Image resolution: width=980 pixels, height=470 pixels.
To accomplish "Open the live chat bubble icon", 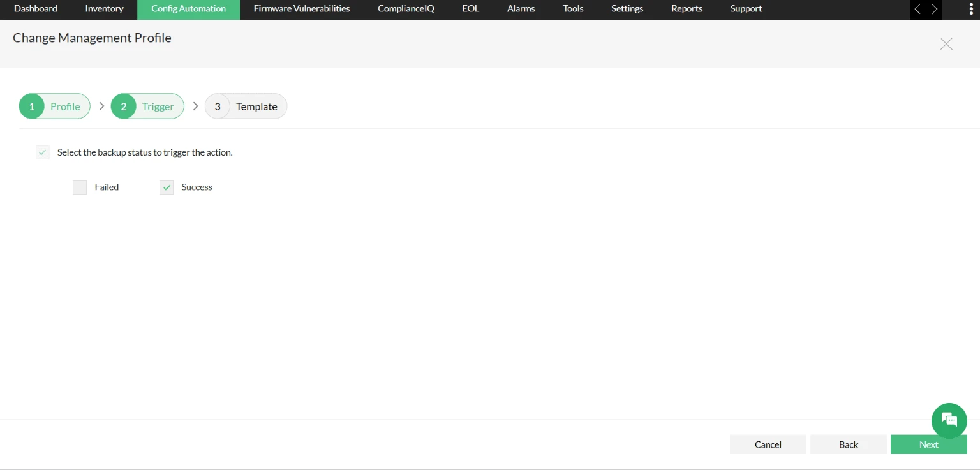I will tap(949, 420).
